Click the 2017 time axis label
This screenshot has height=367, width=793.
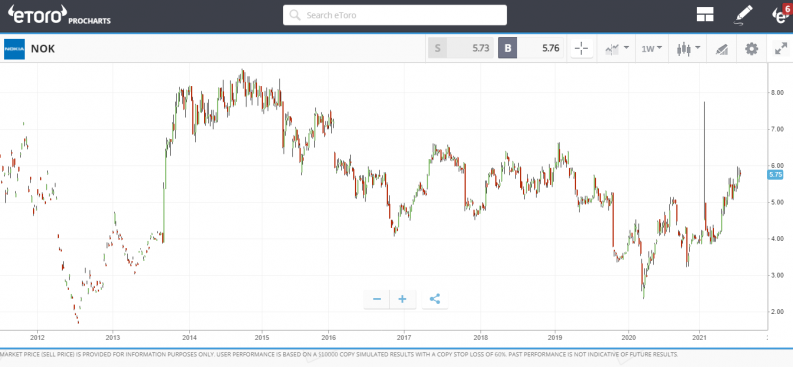point(404,337)
